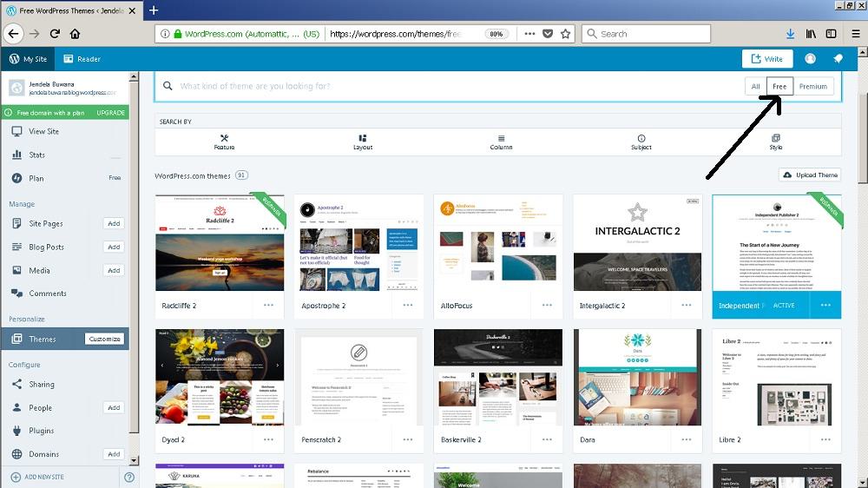The height and width of the screenshot is (488, 868).
Task: Open Radcliffe 2 theme options menu
Action: point(268,305)
